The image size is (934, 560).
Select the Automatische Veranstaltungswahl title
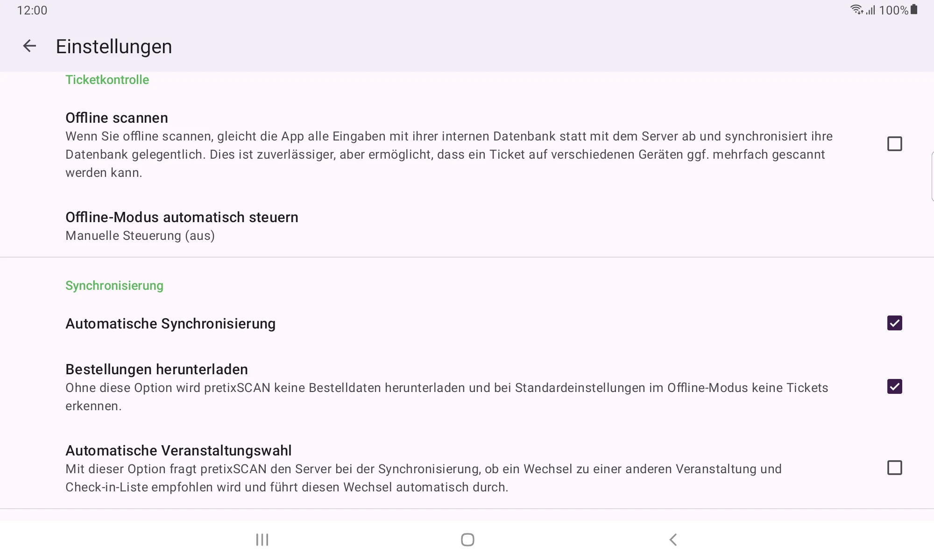click(x=178, y=451)
